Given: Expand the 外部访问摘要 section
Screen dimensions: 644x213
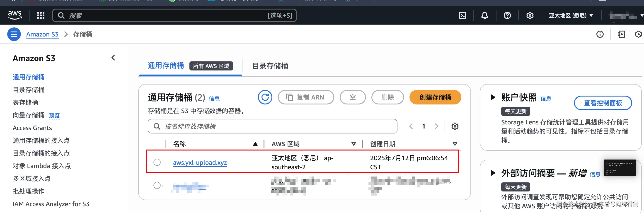Looking at the screenshot, I should [493, 173].
